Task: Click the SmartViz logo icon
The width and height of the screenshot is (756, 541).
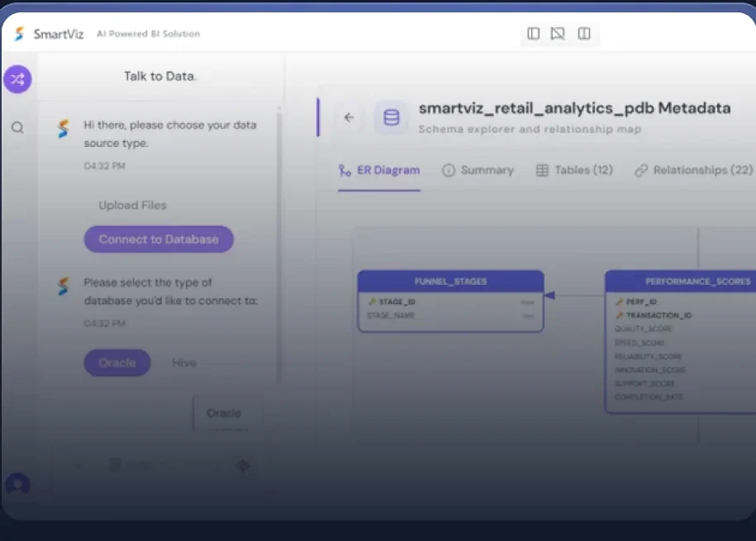Action: 19,34
